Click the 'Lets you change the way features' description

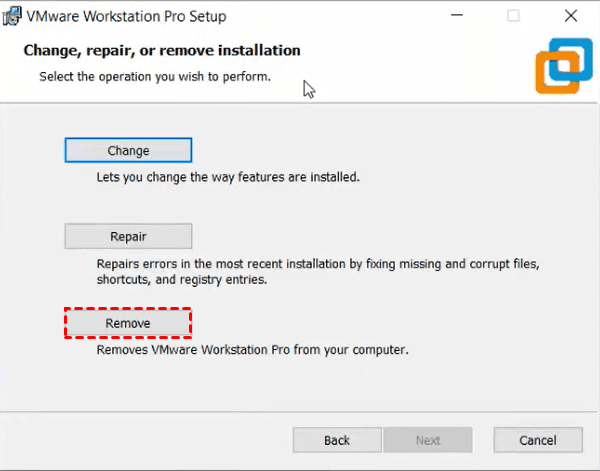227,178
